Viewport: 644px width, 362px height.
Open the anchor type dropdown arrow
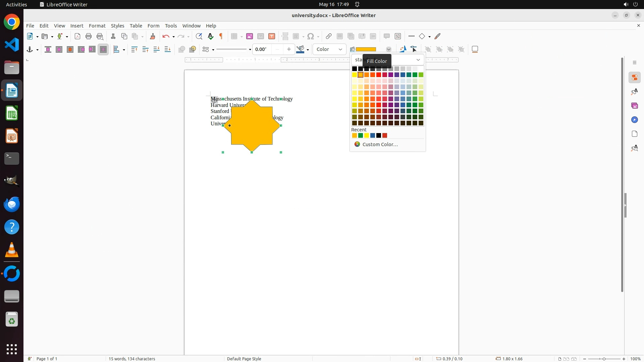(37, 50)
